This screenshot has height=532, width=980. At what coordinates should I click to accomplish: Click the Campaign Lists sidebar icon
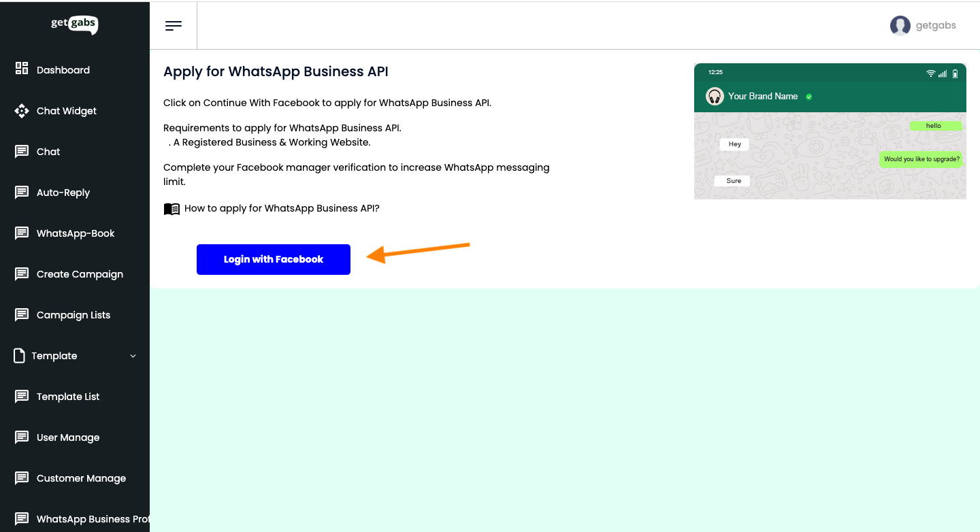(x=22, y=315)
